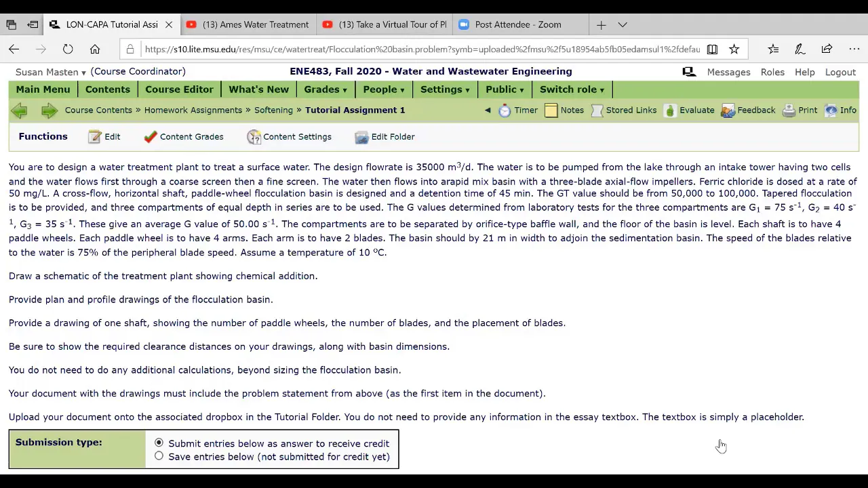This screenshot has height=488, width=868.
Task: Click the Logout link
Action: [x=840, y=72]
